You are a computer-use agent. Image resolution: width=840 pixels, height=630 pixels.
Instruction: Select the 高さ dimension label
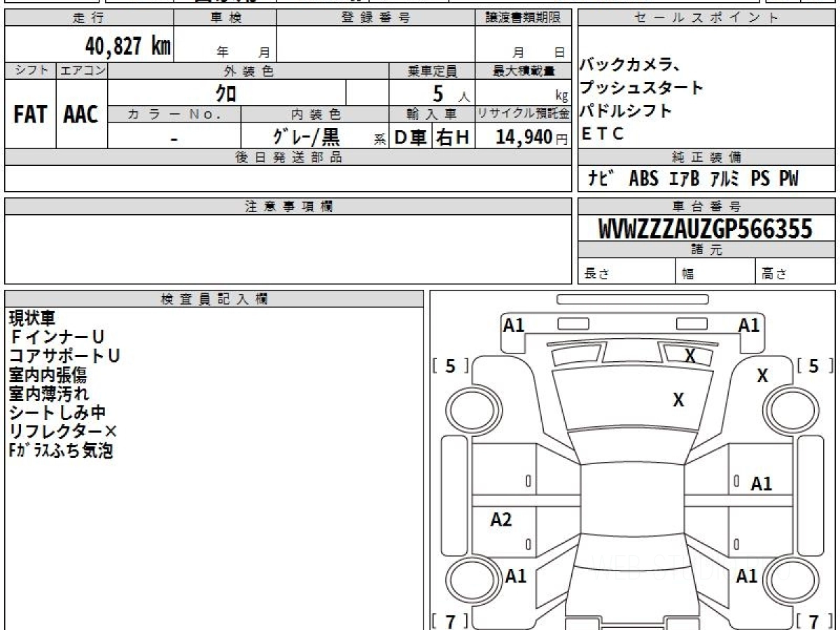775,274
